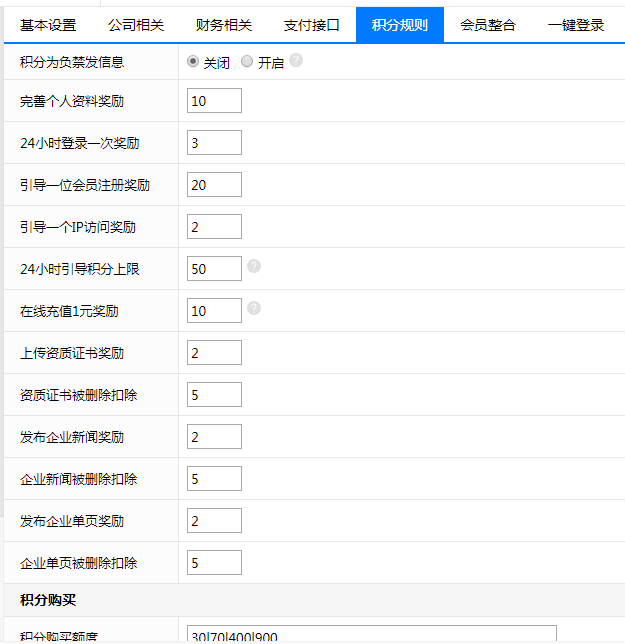Open the 支付接口 tab
The height and width of the screenshot is (644, 625).
pyautogui.click(x=312, y=25)
